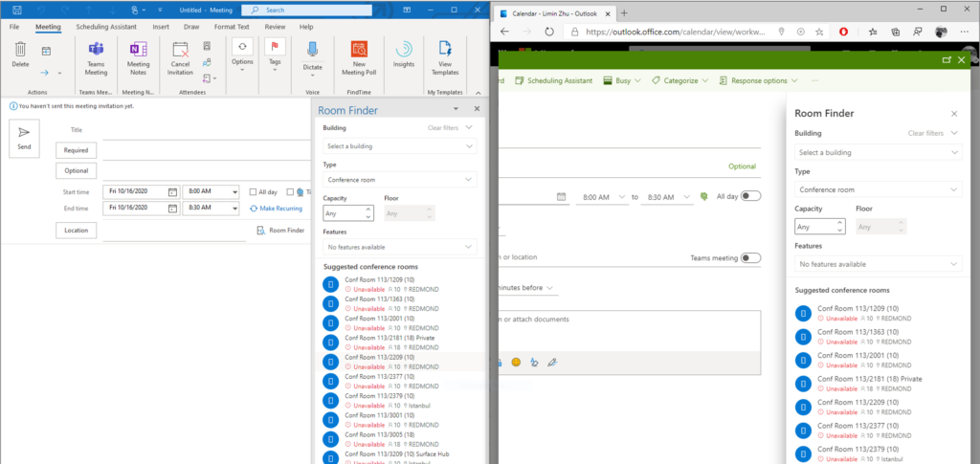Open start time 8:00 AM dropdown desktop
Screen dimensions: 980x464
tap(235, 191)
